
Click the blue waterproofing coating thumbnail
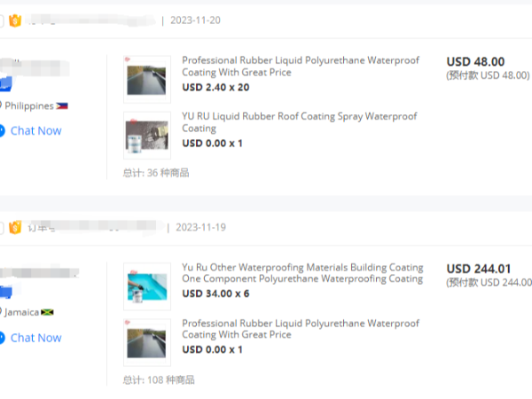[x=147, y=286]
